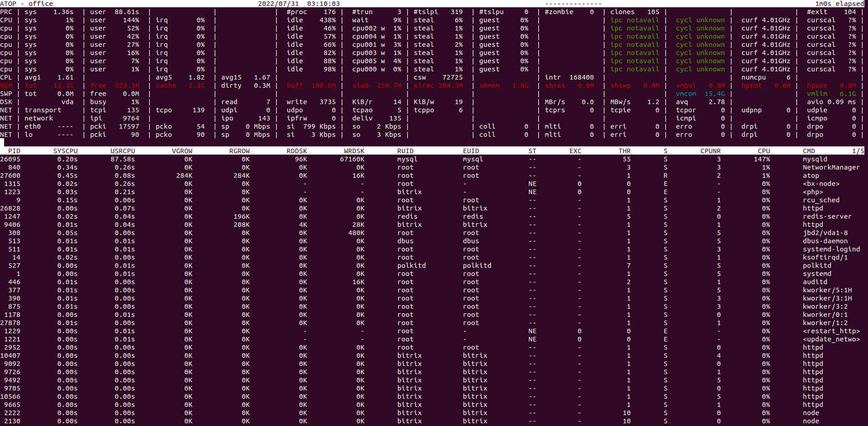
Task: Click the DSK row label
Action: 6,102
